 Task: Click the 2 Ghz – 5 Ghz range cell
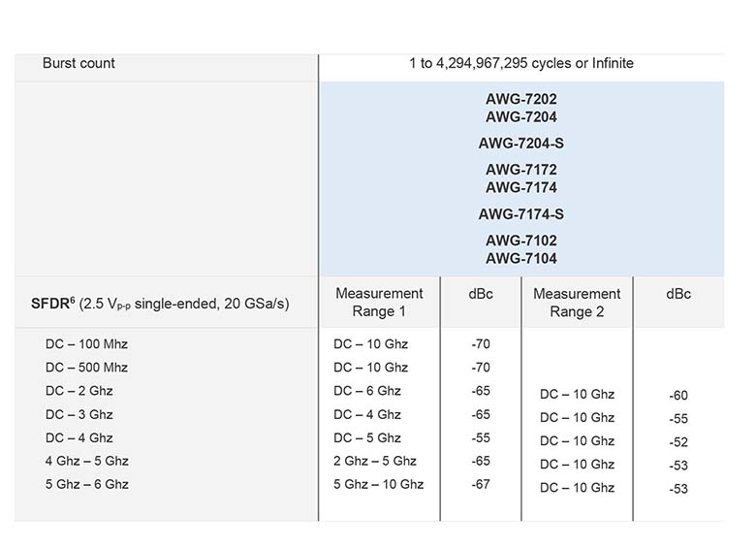pos(375,461)
